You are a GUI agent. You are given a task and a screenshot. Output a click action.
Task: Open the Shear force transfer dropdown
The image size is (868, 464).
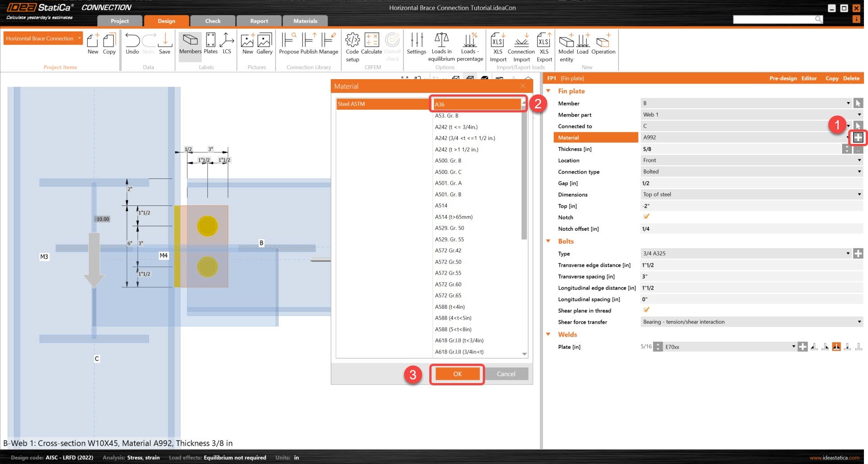click(751, 322)
